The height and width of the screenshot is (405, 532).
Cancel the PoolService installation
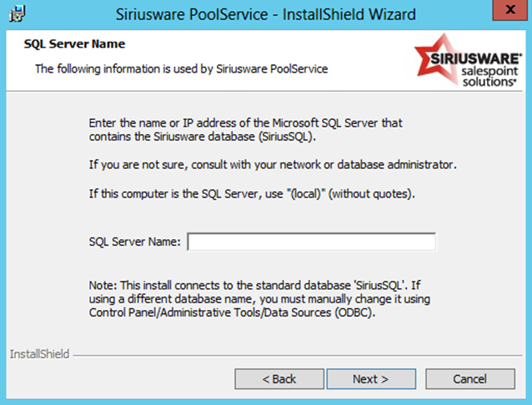469,379
